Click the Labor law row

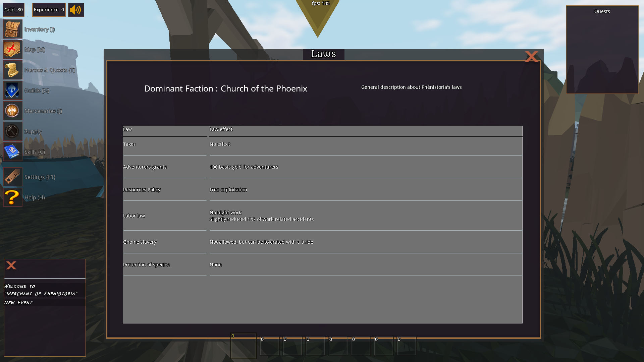pyautogui.click(x=322, y=216)
